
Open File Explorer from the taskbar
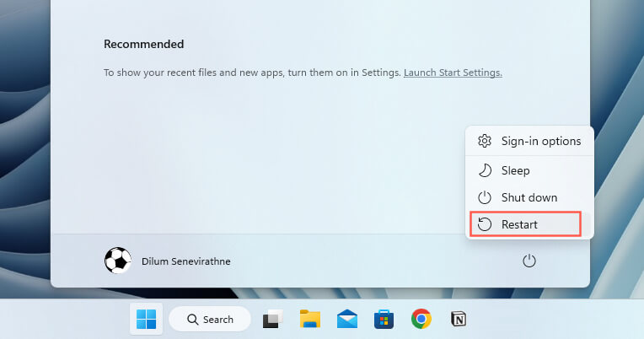tap(310, 320)
